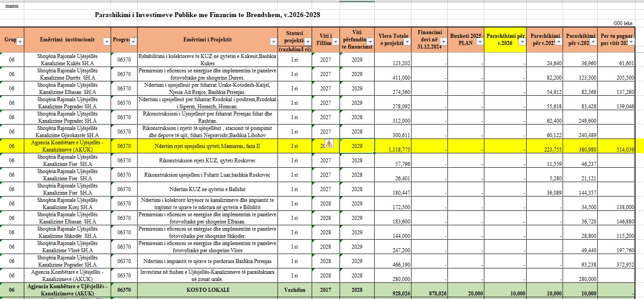The image size is (644, 299).
Task: Select total value cell 278,092
Action: pos(393,103)
